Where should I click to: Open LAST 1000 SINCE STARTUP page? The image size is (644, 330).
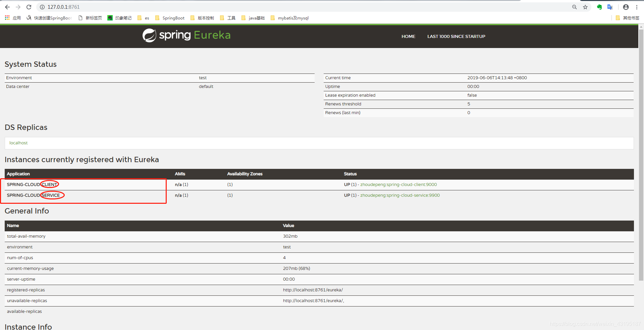tap(456, 36)
